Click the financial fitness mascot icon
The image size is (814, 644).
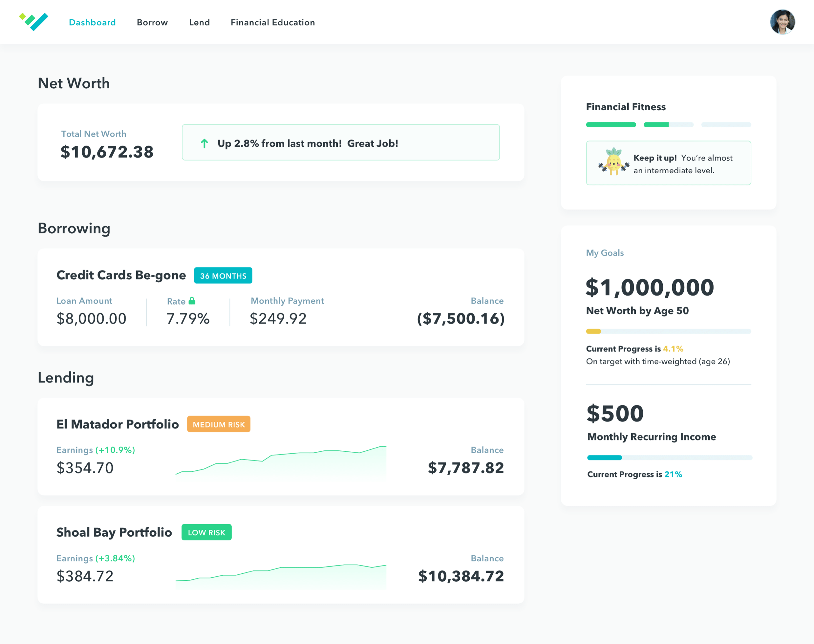[613, 164]
